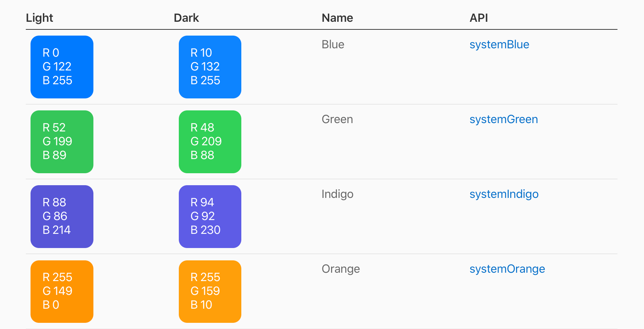Click the Green name label
Viewport: 644px width, 329px height.
pos(337,119)
